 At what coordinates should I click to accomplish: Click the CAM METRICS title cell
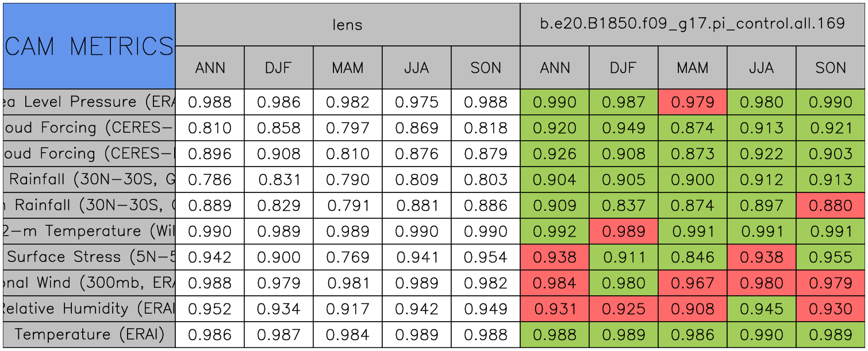89,46
